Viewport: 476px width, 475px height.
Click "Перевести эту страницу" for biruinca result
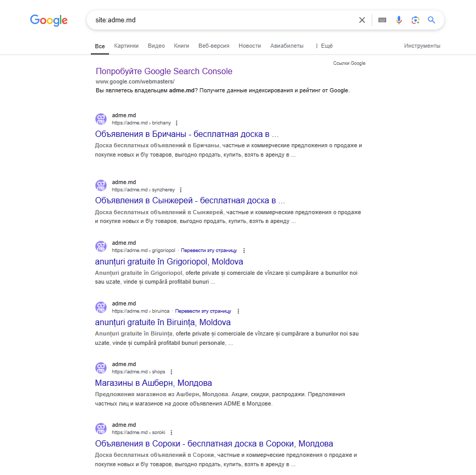pos(203,311)
